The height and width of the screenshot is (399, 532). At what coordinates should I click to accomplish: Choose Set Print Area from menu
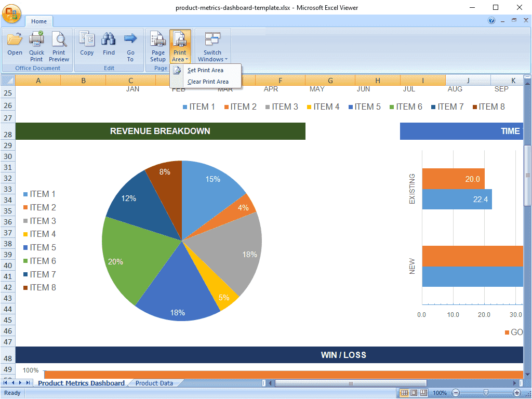pos(205,70)
